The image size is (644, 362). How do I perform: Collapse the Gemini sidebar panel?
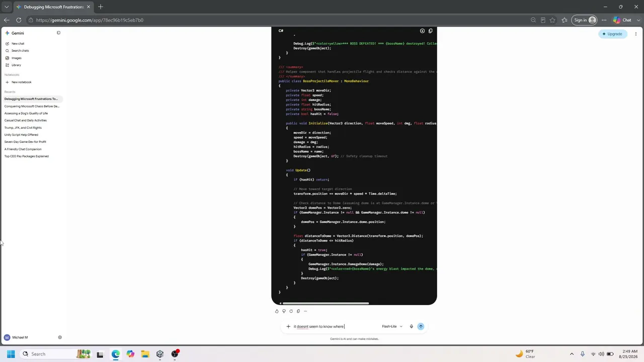click(x=58, y=33)
